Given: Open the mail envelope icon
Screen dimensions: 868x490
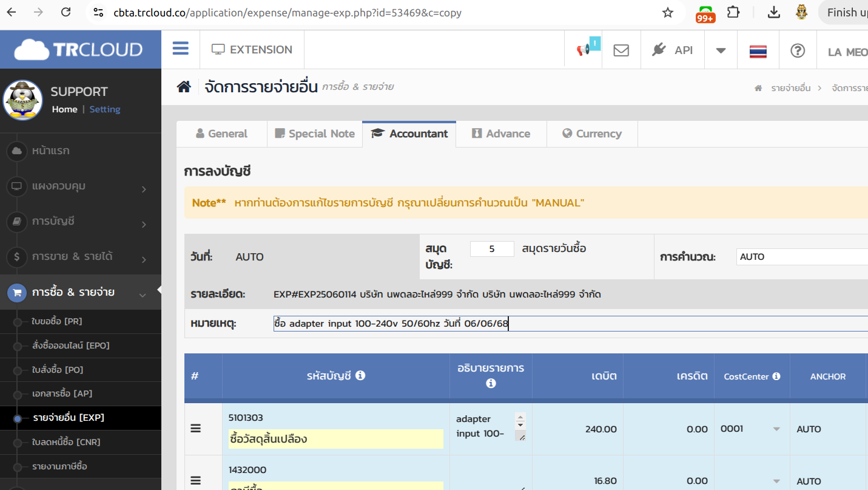Looking at the screenshot, I should point(621,50).
